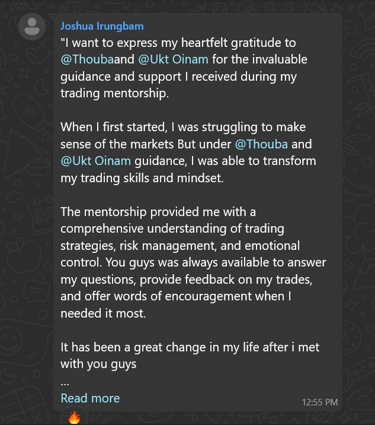Click the line starting "When I first started"
Screen dimensions: 375x425
coord(183,127)
